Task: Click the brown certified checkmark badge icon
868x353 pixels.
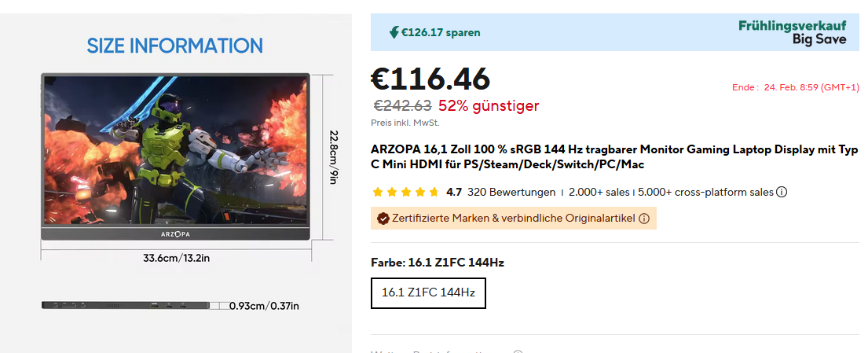Action: click(383, 219)
